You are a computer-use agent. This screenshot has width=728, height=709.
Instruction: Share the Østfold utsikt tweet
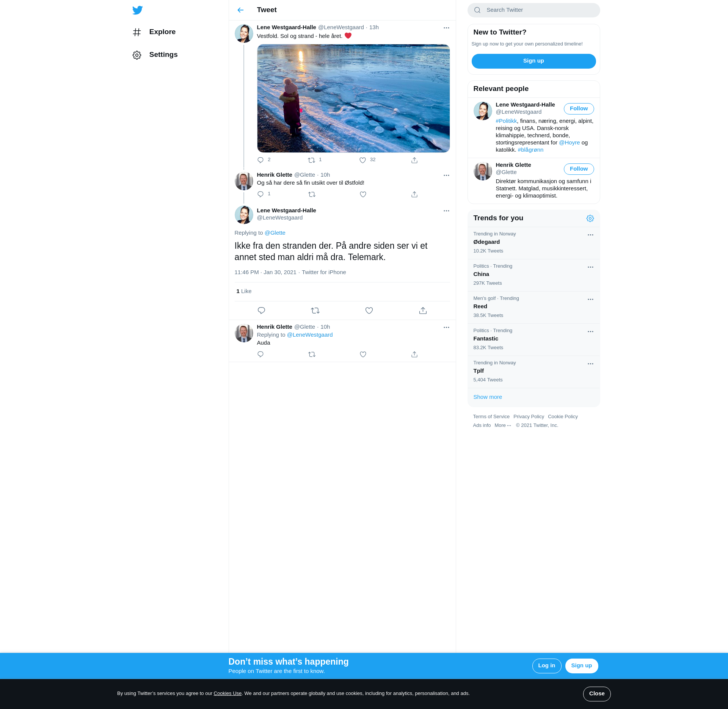(x=414, y=194)
